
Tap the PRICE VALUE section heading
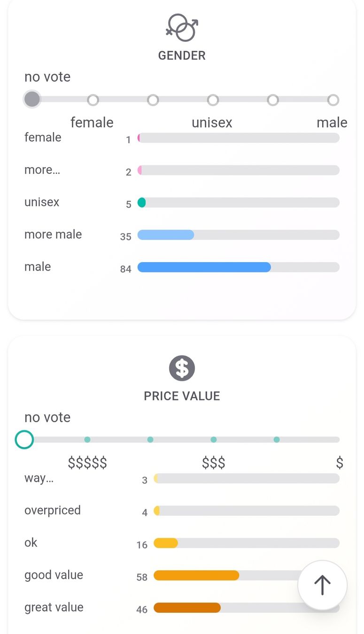(182, 396)
